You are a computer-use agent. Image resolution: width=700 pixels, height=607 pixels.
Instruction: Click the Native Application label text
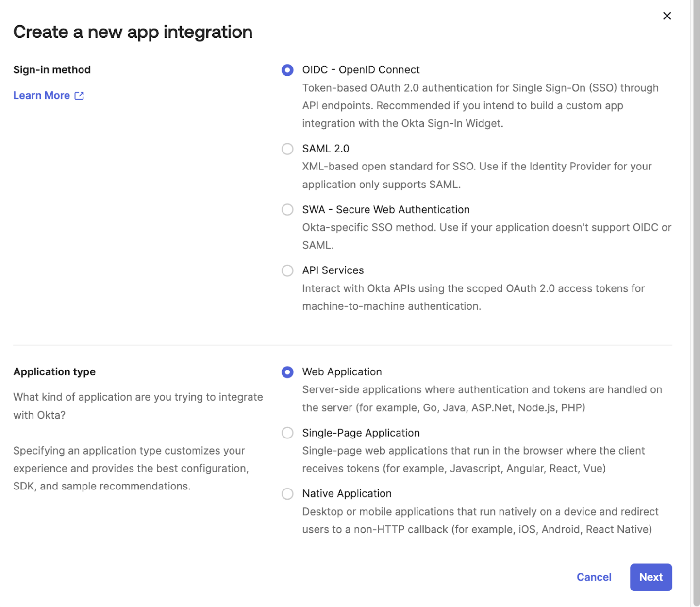[x=347, y=494]
